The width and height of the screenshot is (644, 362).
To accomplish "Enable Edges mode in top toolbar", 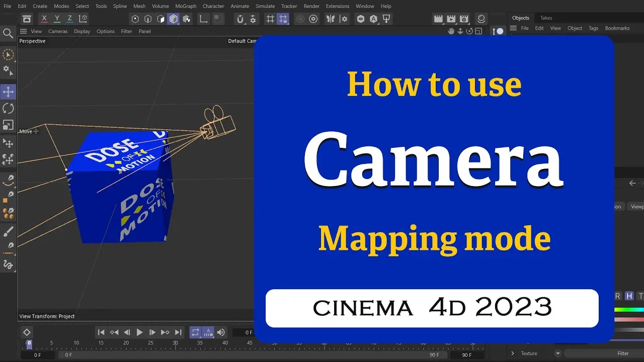I will (148, 19).
